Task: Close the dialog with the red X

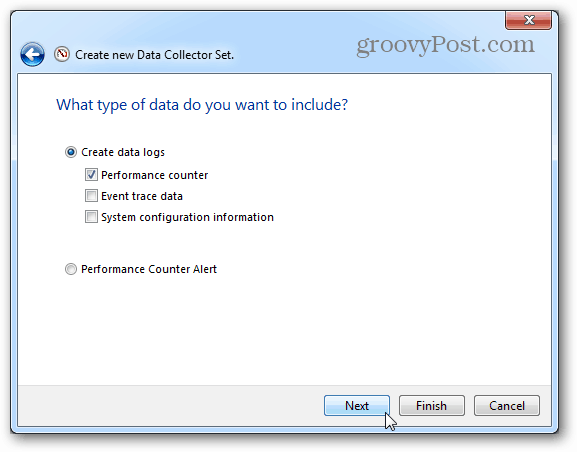Action: pyautogui.click(x=528, y=20)
